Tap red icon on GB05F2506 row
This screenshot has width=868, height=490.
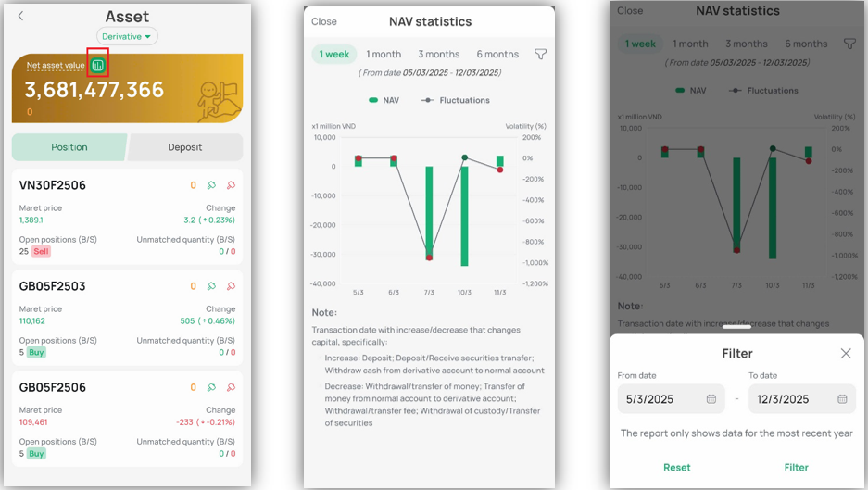pos(231,387)
